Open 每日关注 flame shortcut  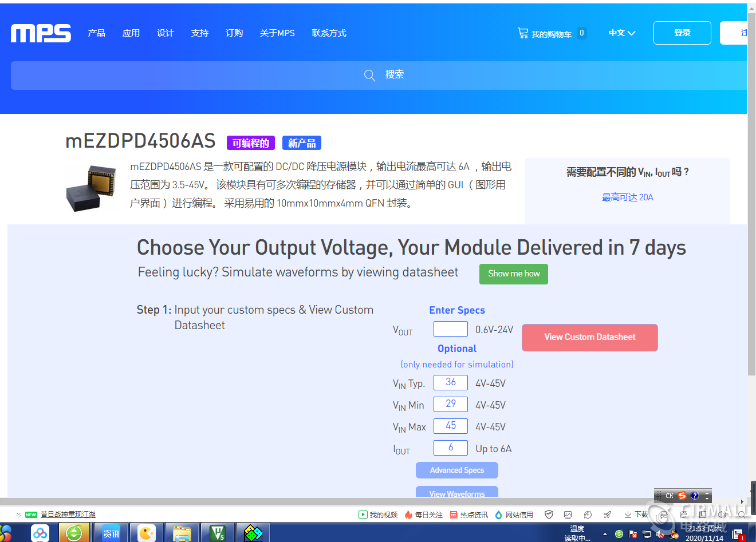point(424,515)
